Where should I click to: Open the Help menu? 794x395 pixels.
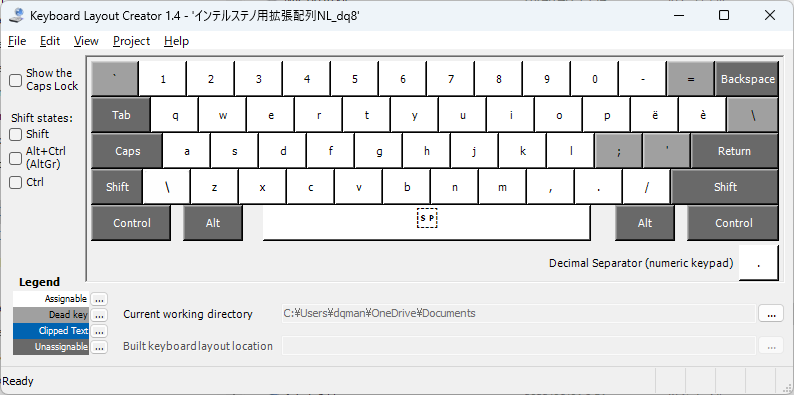click(177, 41)
